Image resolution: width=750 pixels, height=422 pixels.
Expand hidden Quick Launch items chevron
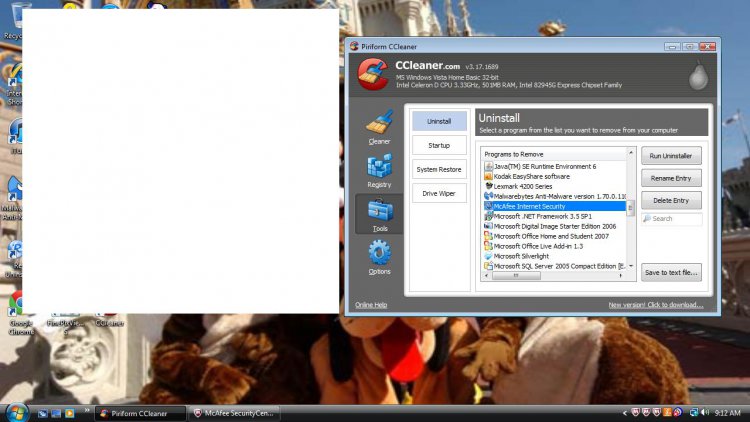[x=87, y=410]
